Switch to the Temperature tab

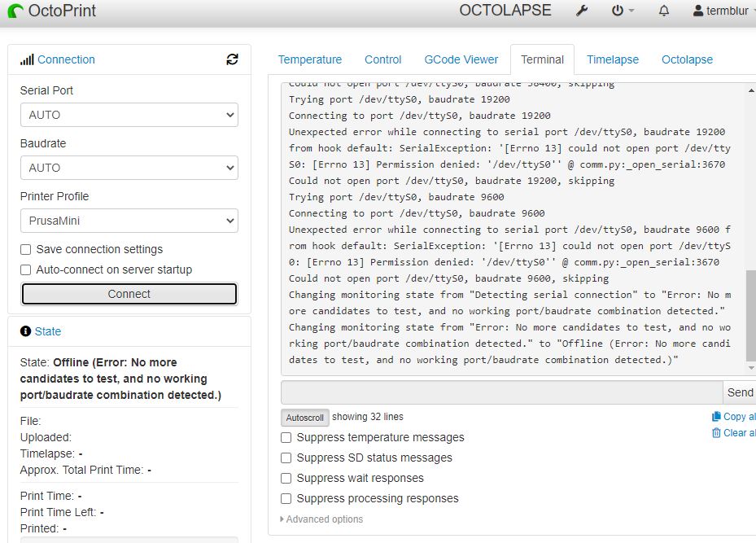(309, 59)
